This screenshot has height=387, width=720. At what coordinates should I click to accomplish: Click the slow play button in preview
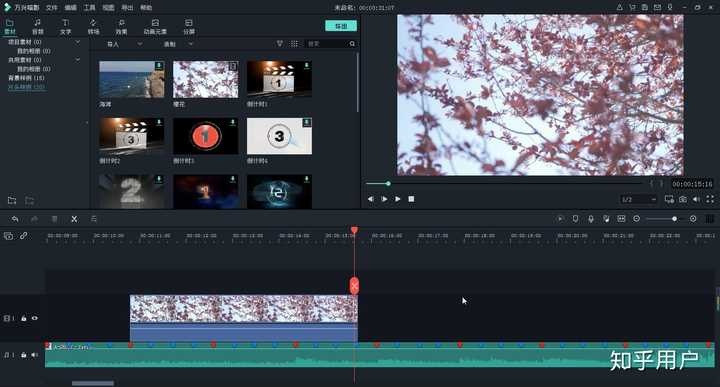[384, 199]
